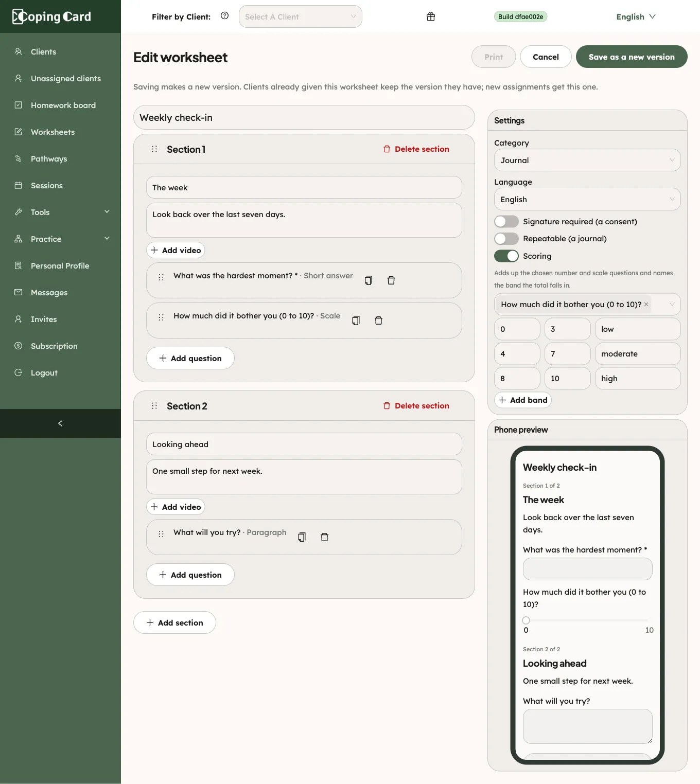
Task: Enable Signature required toggle
Action: [x=506, y=222]
